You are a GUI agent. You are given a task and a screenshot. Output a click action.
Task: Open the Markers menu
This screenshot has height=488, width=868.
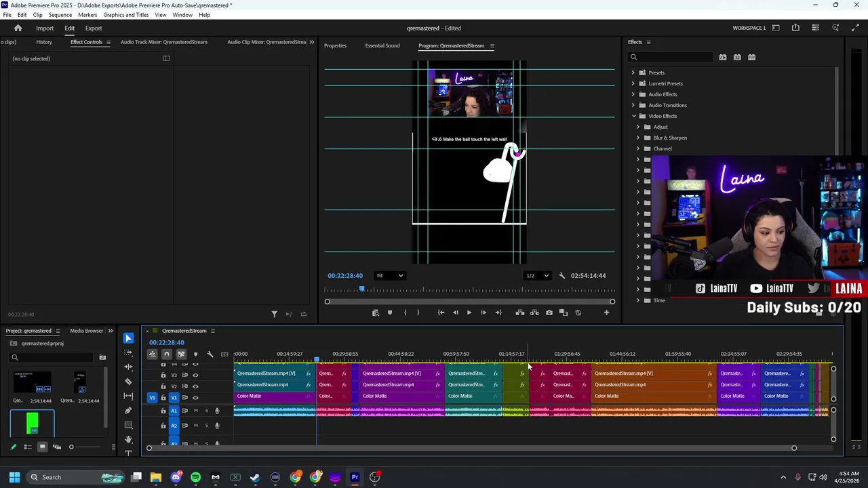(87, 15)
